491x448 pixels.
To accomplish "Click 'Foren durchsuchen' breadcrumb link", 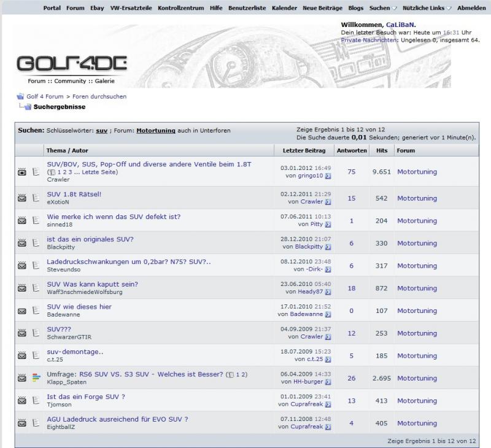I will 99,96.
